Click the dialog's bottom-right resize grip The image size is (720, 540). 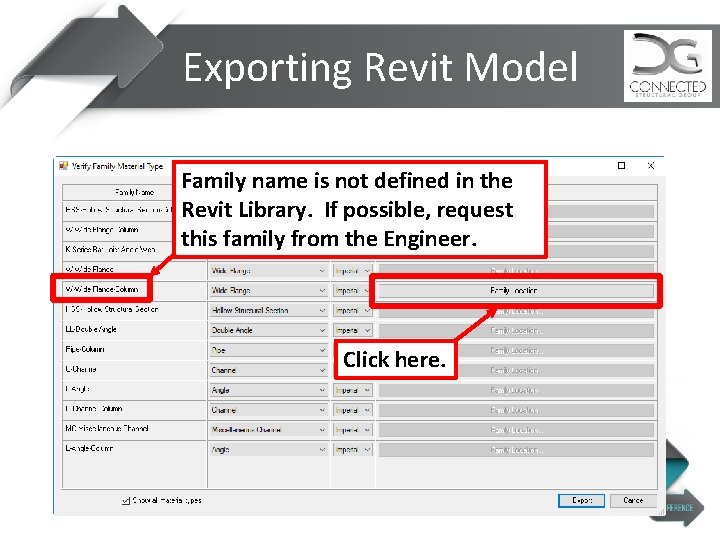point(661,512)
